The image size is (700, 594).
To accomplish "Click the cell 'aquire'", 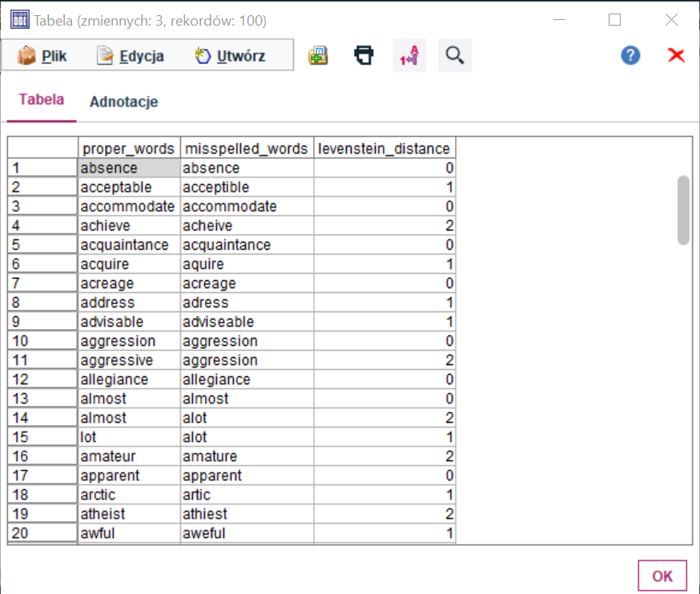I will pos(247,263).
